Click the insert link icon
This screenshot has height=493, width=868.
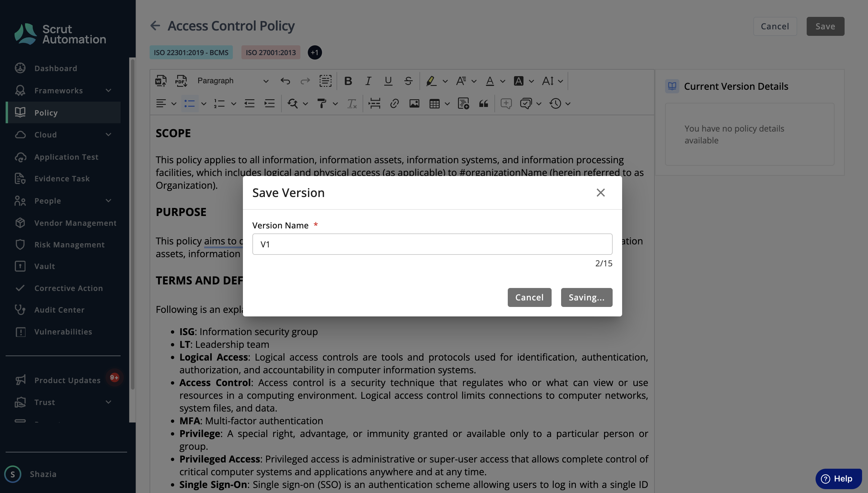(x=394, y=104)
